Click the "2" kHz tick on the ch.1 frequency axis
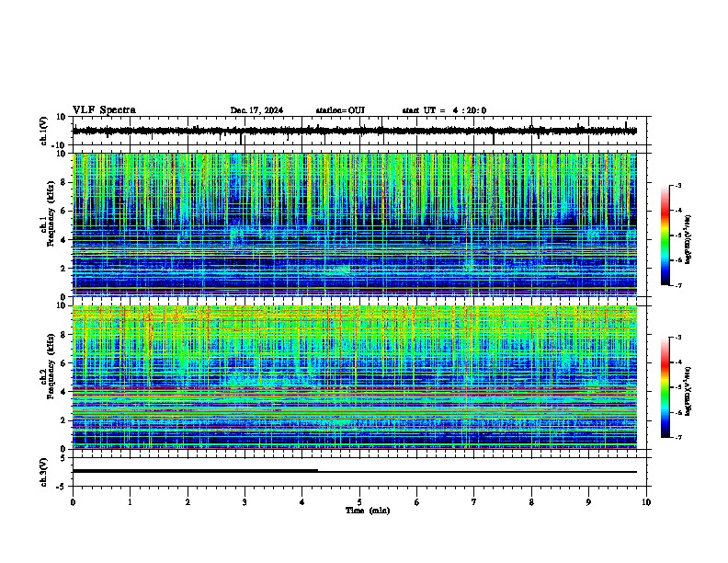This screenshot has height=563, width=728. (x=64, y=268)
